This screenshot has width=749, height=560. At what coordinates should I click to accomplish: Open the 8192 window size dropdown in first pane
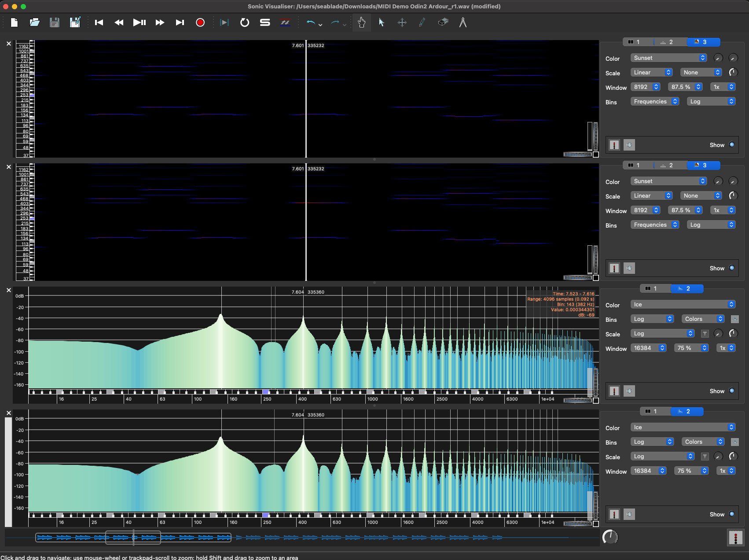click(x=646, y=87)
